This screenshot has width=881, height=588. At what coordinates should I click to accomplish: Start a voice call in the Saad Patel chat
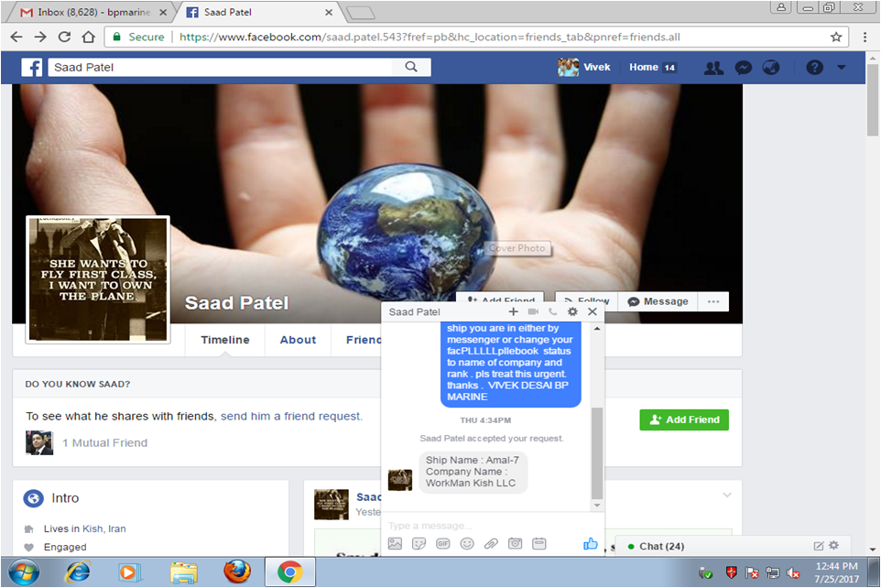[553, 311]
